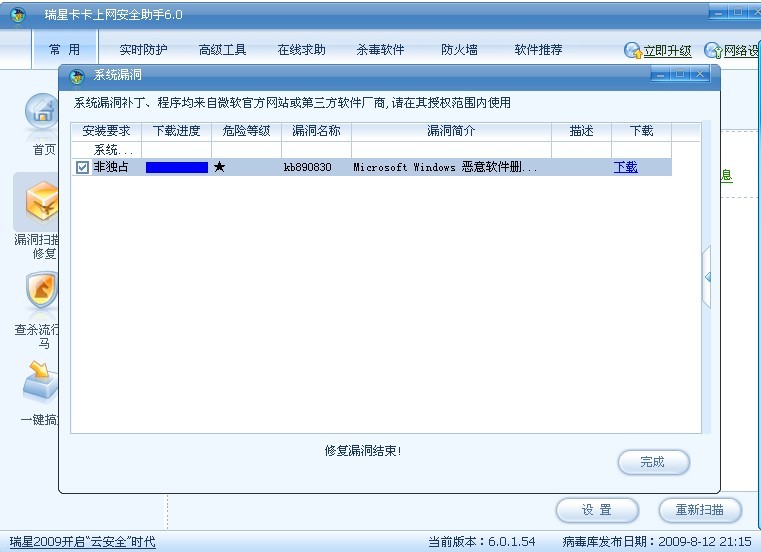This screenshot has width=761, height=552.
Task: Click the blue download progress bar
Action: click(177, 167)
